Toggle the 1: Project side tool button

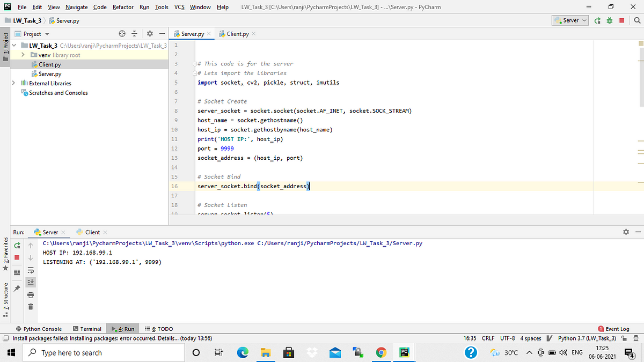[x=5, y=46]
